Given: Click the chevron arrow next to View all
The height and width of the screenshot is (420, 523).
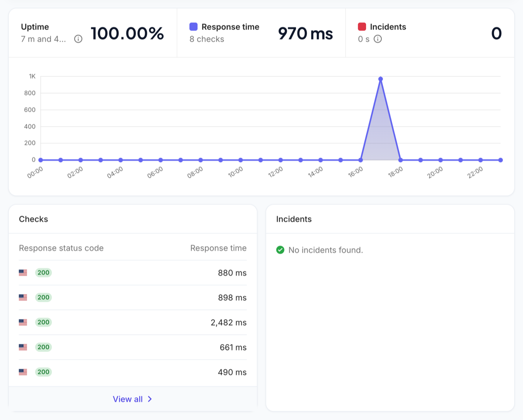Looking at the screenshot, I should [x=149, y=399].
